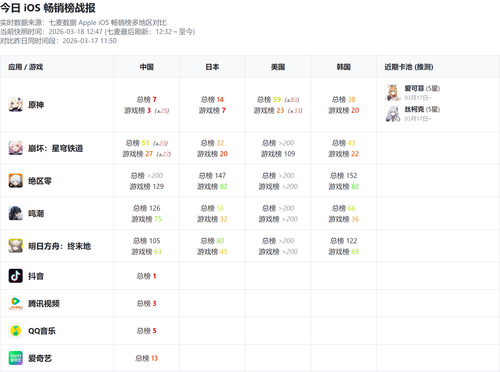Click the 丝柯克 character avatar
The image size is (500, 372).
[x=393, y=114]
